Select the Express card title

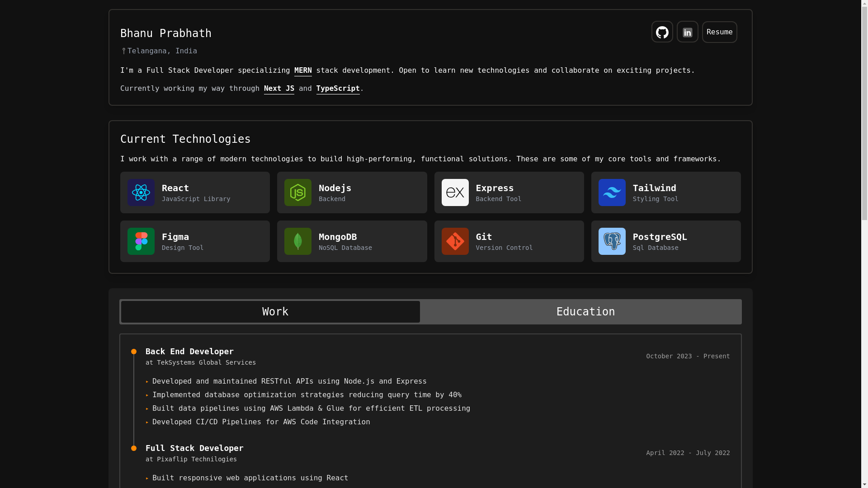tap(495, 188)
